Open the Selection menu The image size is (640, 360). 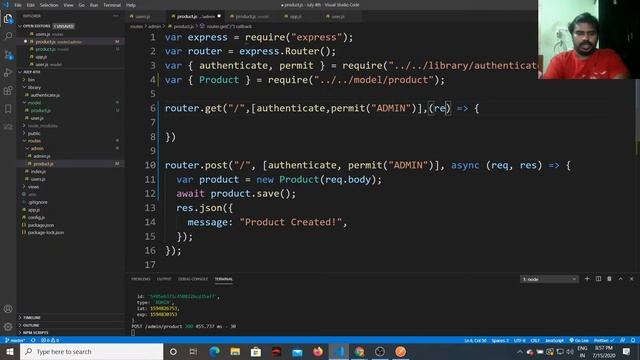tap(49, 5)
